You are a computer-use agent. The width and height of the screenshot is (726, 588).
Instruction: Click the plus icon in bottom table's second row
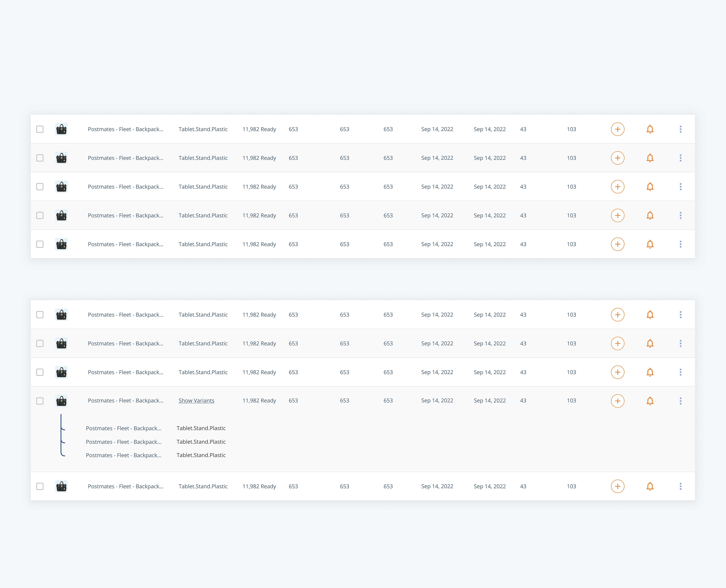coord(618,343)
